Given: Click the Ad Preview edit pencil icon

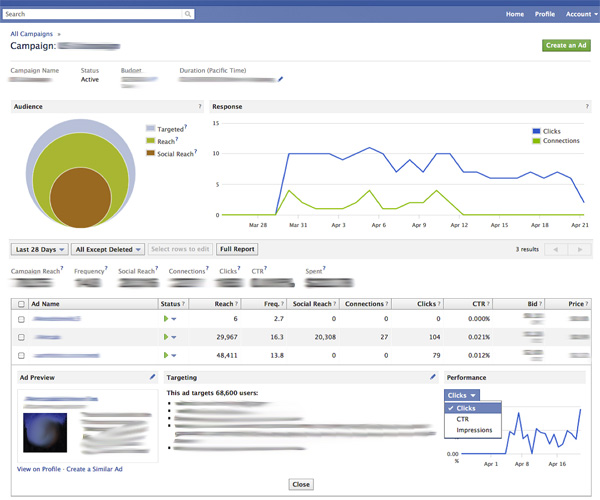Looking at the screenshot, I should [152, 377].
